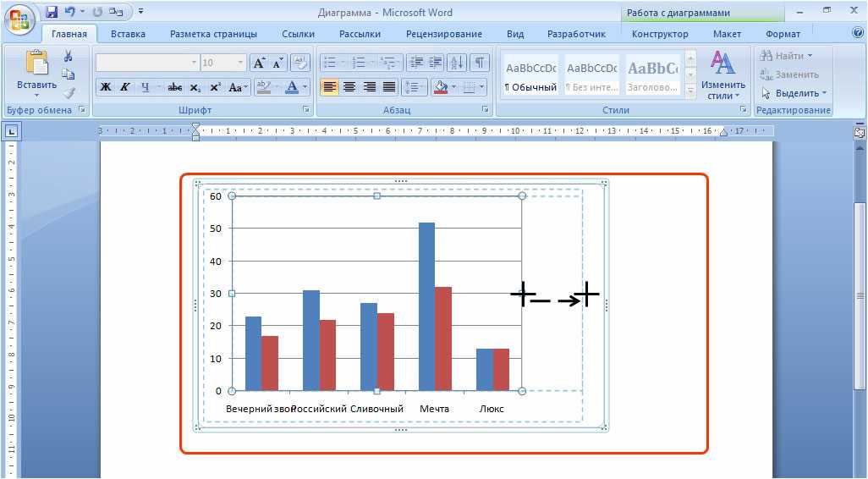The height and width of the screenshot is (479, 868).
Task: Click the ruler tab selector
Action: click(12, 131)
